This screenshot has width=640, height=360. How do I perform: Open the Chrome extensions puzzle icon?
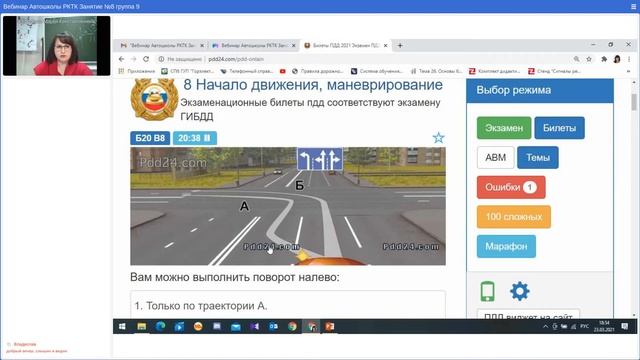tap(604, 59)
